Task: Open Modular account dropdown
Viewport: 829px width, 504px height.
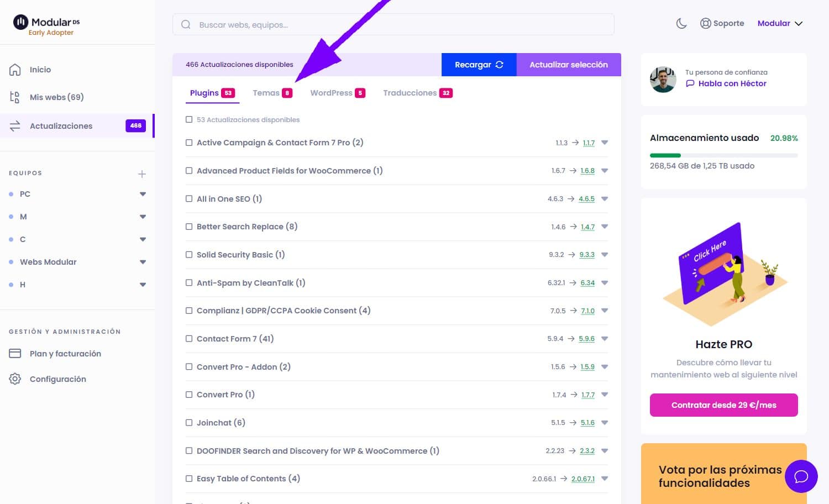Action: (x=780, y=23)
